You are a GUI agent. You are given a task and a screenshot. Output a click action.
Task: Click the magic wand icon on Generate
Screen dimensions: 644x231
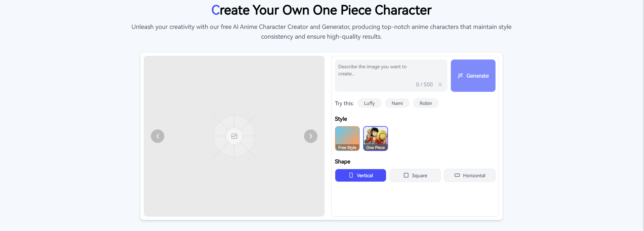click(460, 75)
